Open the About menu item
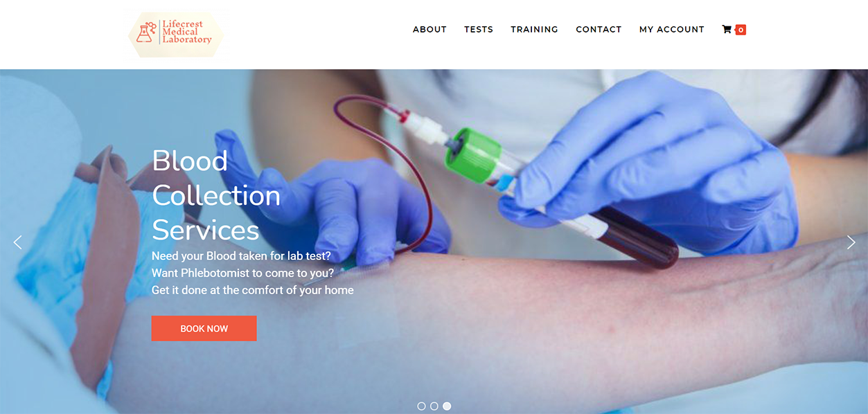The height and width of the screenshot is (414, 868). point(429,29)
